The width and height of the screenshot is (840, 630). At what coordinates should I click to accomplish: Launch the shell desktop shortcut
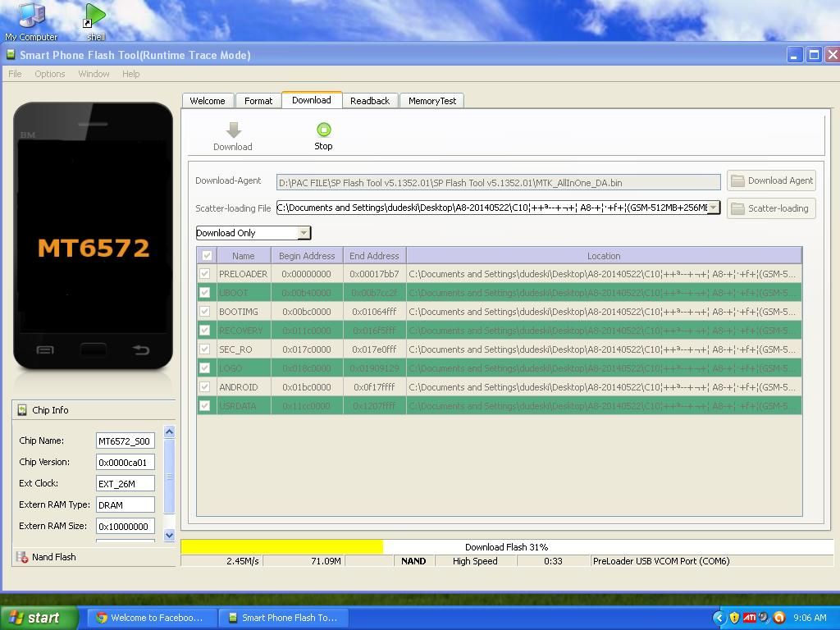(x=95, y=16)
